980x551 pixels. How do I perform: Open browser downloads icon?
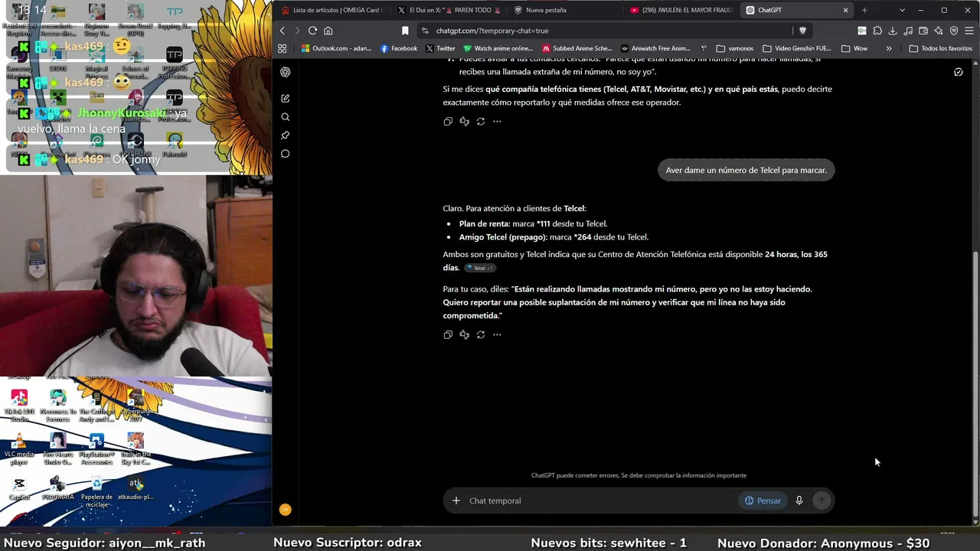[893, 31]
